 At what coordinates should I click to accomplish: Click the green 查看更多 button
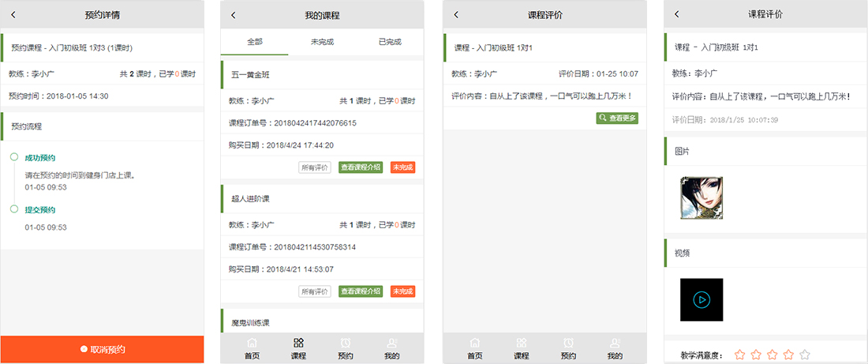coord(617,118)
